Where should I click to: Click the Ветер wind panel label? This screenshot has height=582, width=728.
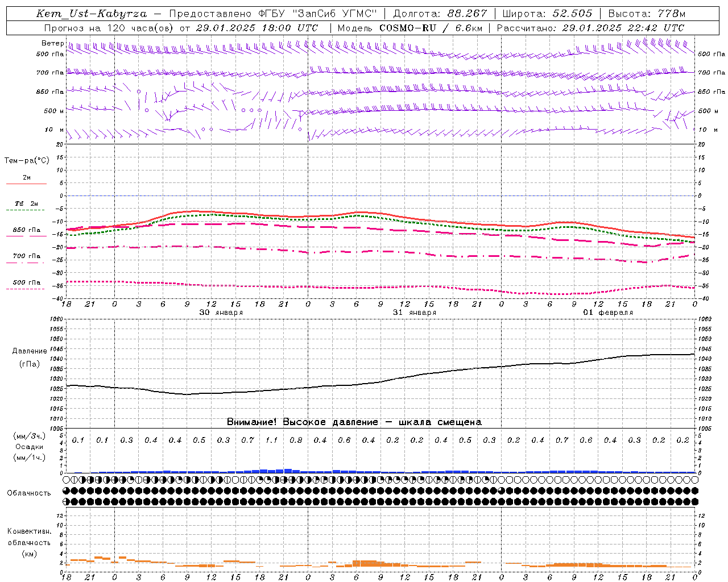pos(52,43)
